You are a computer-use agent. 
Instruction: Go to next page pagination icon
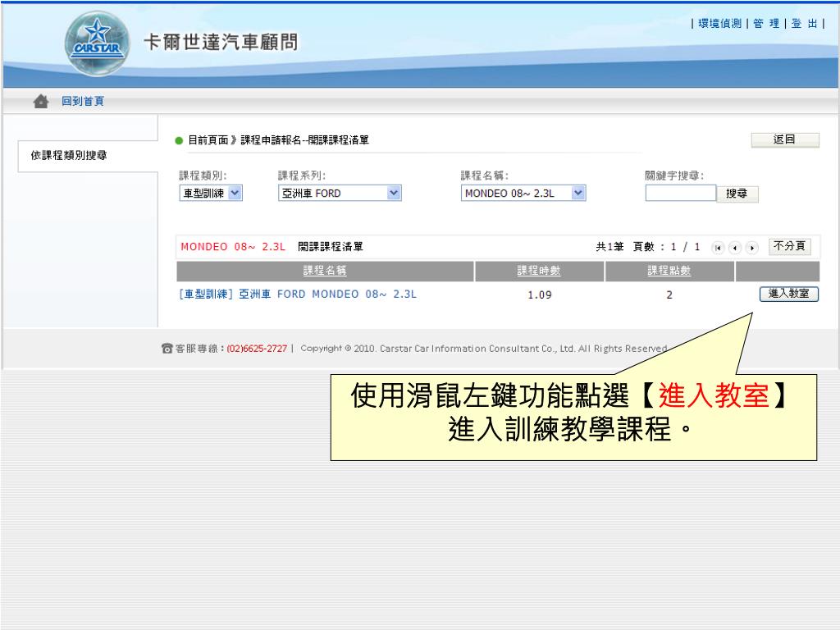pyautogui.click(x=752, y=248)
